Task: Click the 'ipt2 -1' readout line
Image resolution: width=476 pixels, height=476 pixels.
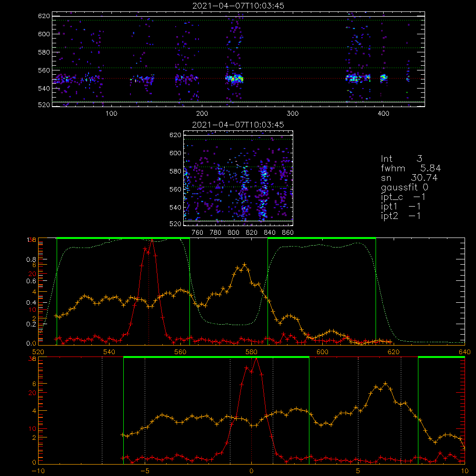Action: [400, 216]
